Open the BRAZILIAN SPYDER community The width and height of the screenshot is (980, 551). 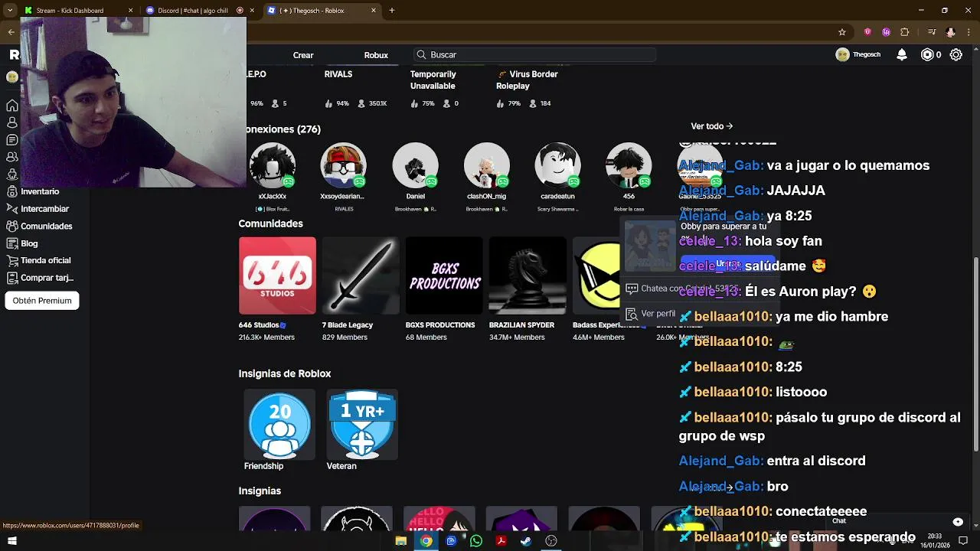tap(528, 275)
